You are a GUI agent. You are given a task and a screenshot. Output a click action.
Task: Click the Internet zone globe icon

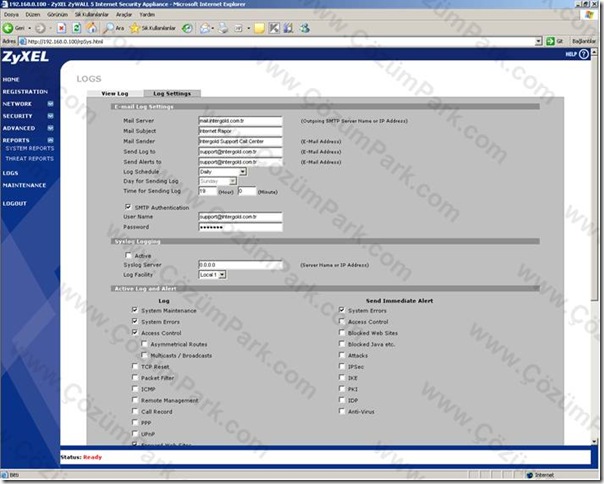(530, 475)
